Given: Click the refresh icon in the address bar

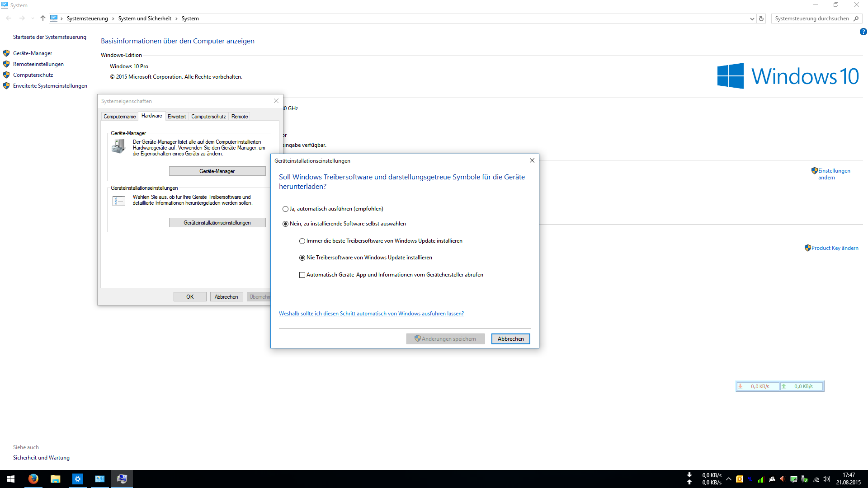Looking at the screenshot, I should click(761, 19).
